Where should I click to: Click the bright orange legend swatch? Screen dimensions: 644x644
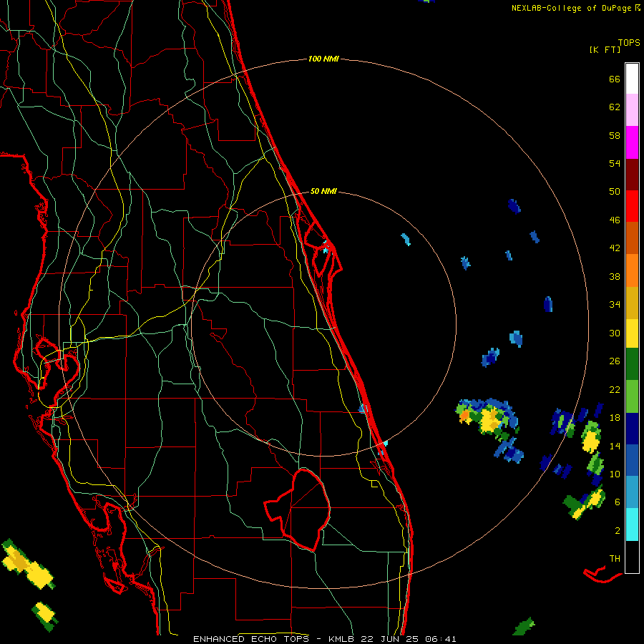[632, 270]
